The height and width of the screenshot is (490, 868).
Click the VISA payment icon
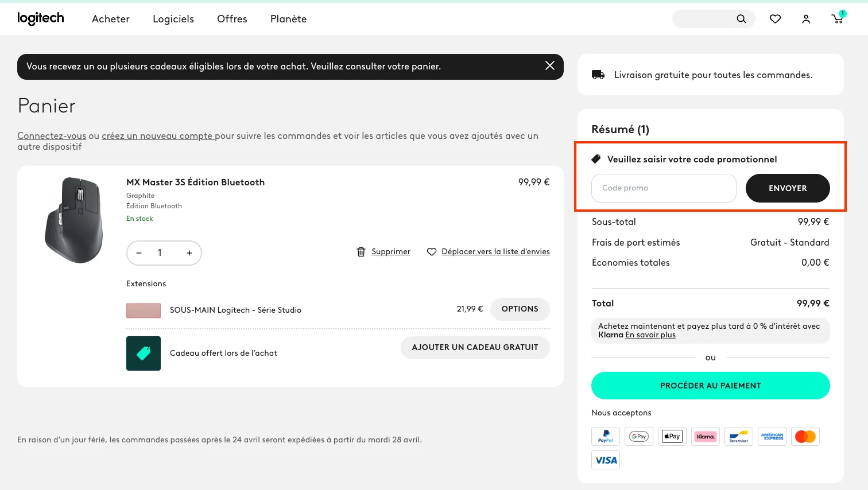click(x=606, y=460)
